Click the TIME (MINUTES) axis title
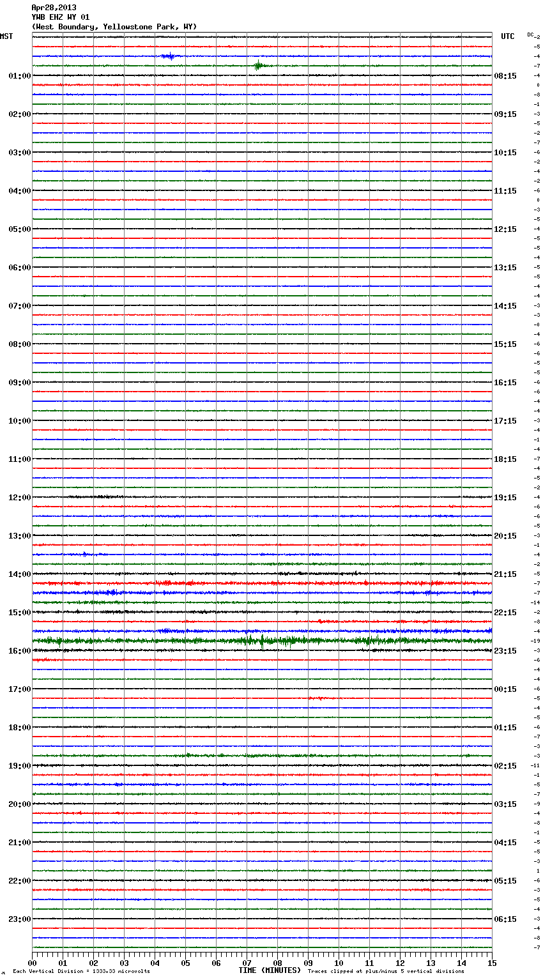Viewport: 543px width, 980px height. coord(270,970)
